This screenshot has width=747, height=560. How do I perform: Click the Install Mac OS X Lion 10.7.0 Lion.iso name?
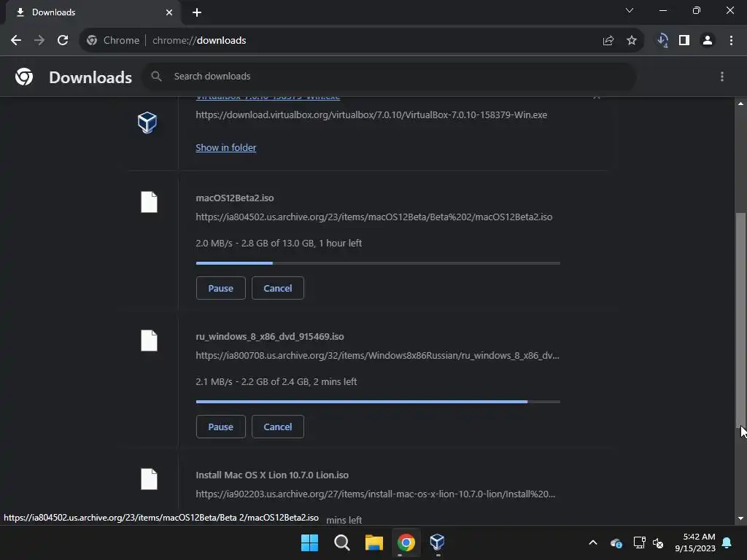coord(272,475)
